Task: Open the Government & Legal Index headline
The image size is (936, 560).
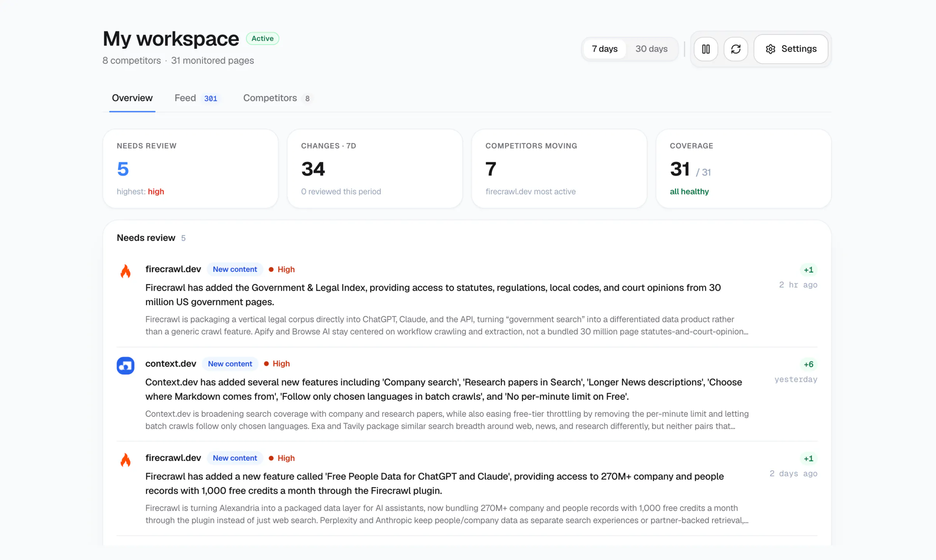Action: [x=433, y=295]
